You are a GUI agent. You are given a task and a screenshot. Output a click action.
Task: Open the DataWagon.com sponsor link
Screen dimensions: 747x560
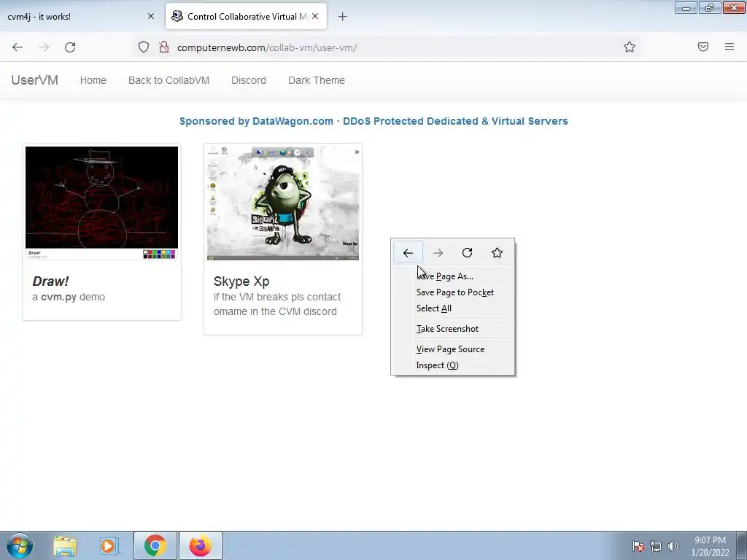click(373, 121)
